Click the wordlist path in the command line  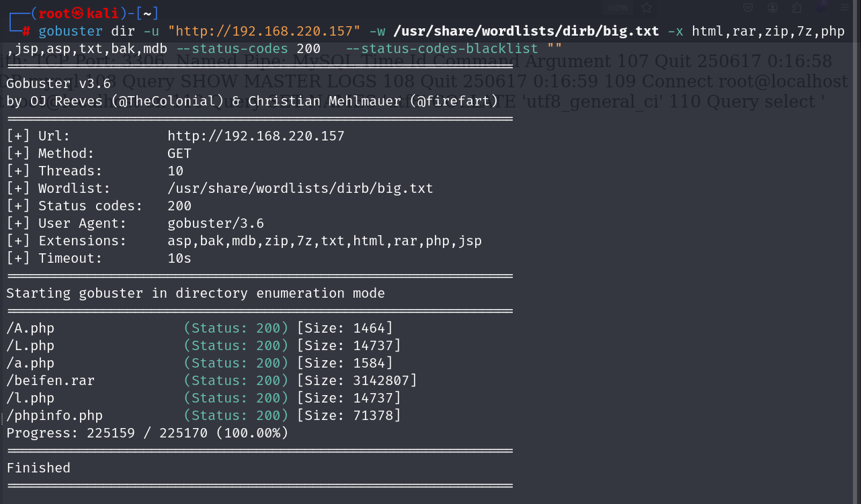coord(522,32)
